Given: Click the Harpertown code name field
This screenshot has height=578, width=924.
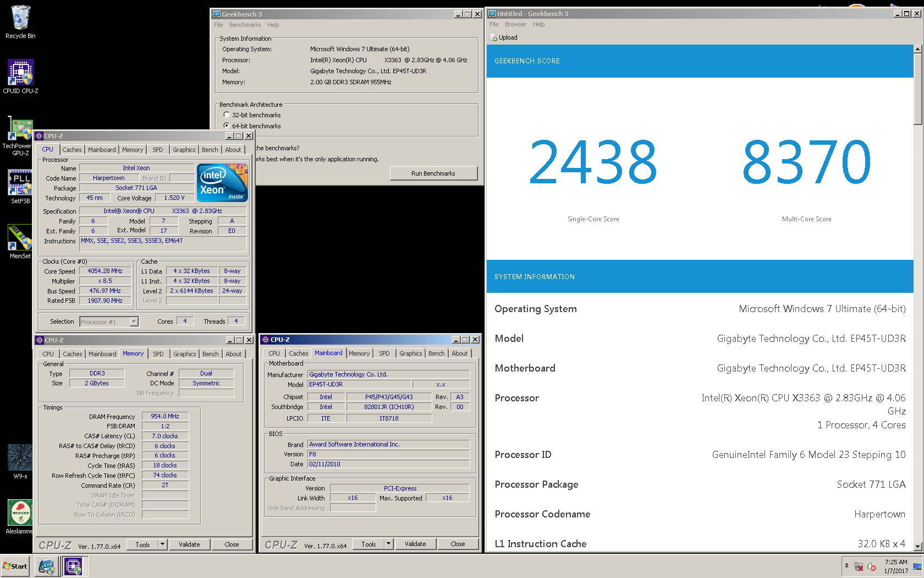Looking at the screenshot, I should tap(109, 178).
